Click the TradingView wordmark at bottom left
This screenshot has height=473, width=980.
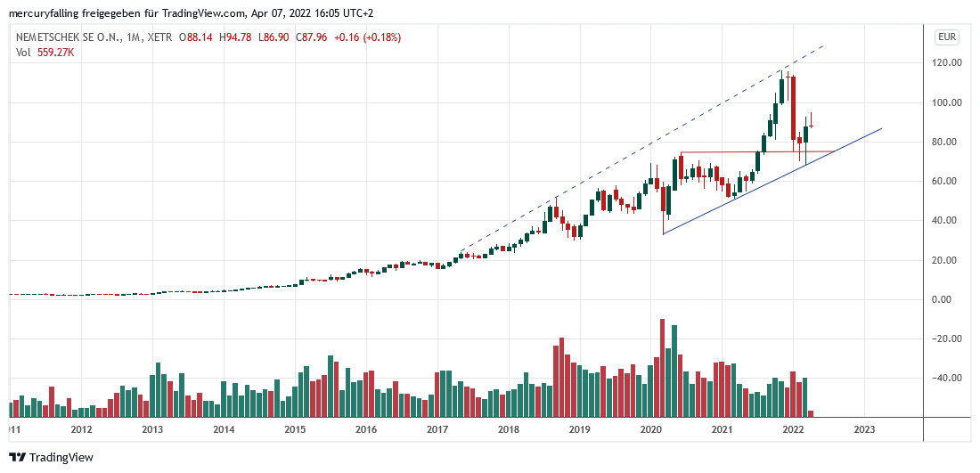pyautogui.click(x=61, y=457)
